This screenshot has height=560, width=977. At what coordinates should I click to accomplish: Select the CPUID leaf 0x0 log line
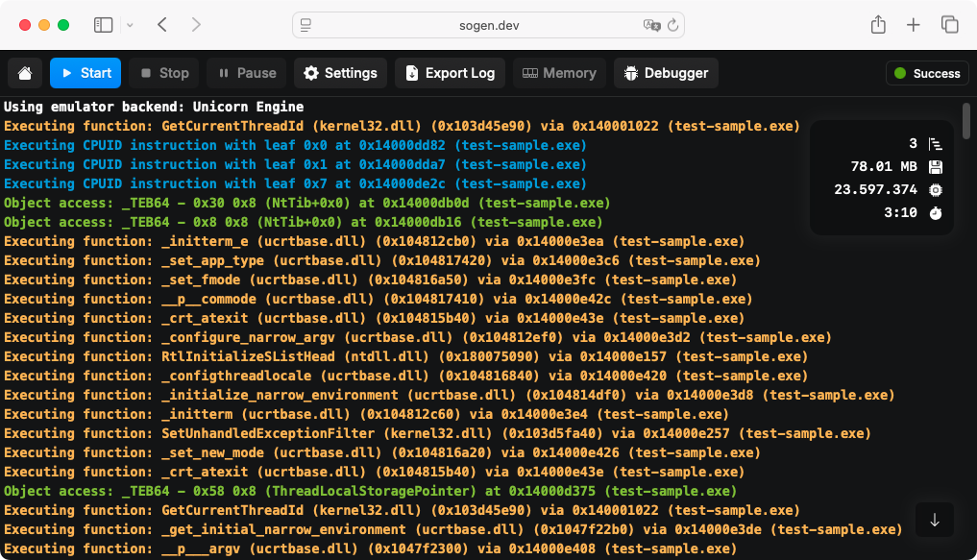(x=295, y=145)
